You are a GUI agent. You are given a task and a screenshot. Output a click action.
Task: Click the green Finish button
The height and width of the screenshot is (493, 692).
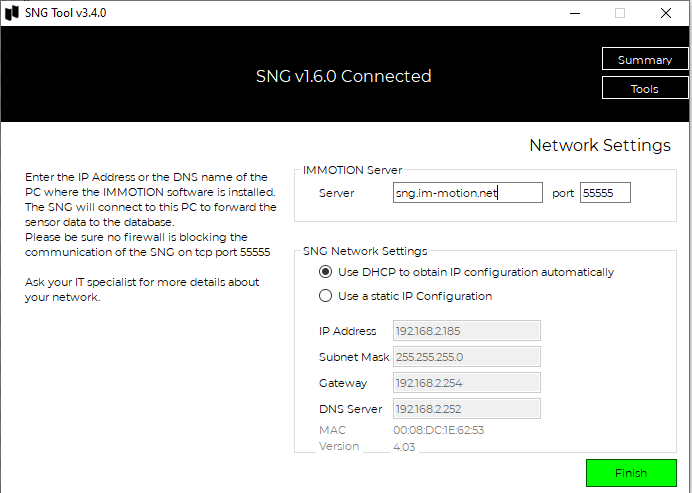[631, 473]
